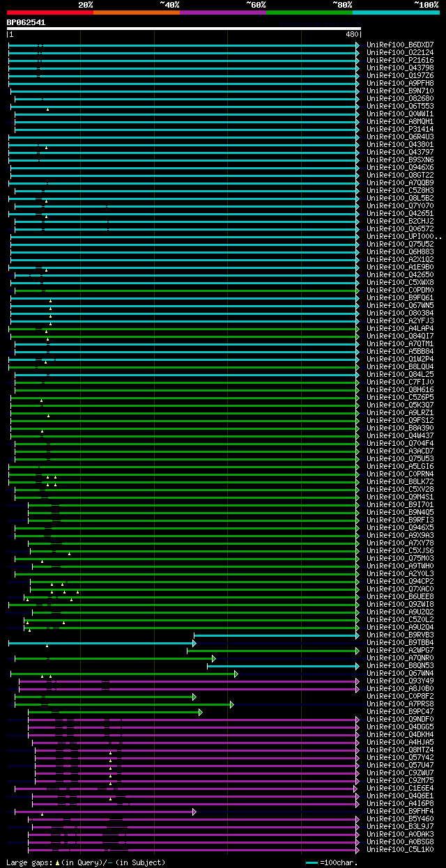The image size is (446, 868).
Task: Click label UniRef100_Q1W2P4
Action: 401,359
